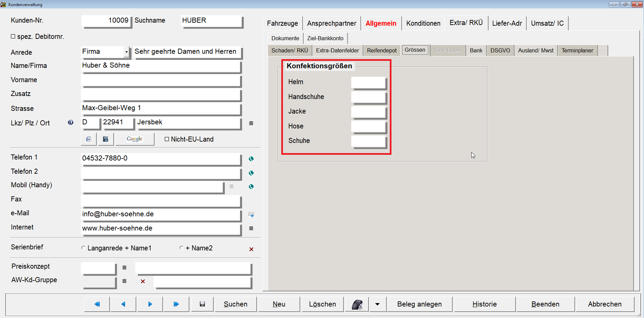Open the Umsatz/ IC tab

pyautogui.click(x=547, y=23)
